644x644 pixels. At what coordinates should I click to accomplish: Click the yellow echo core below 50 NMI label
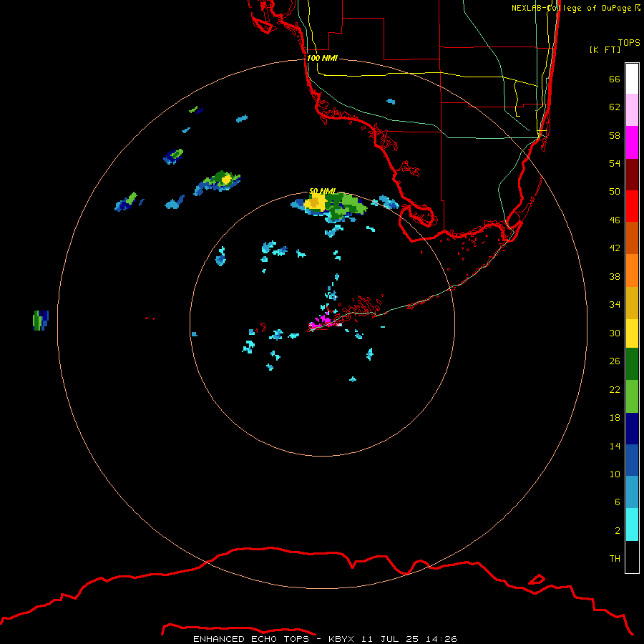pyautogui.click(x=316, y=202)
